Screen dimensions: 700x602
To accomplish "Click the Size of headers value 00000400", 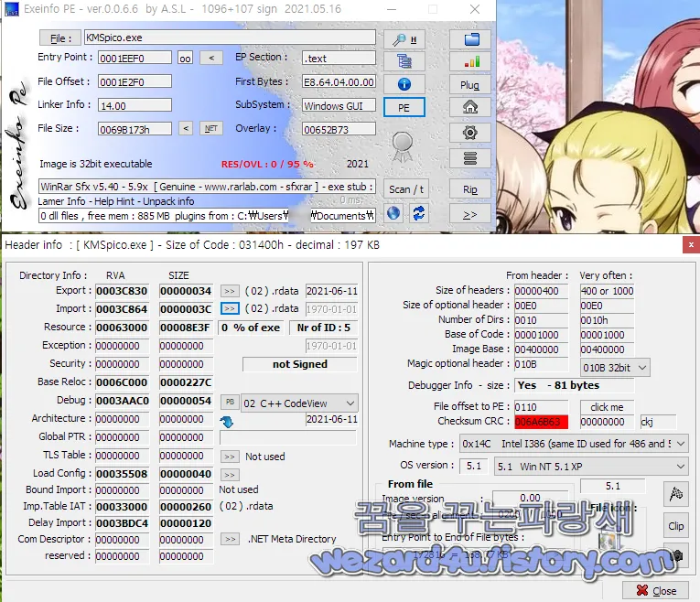I will click(541, 291).
